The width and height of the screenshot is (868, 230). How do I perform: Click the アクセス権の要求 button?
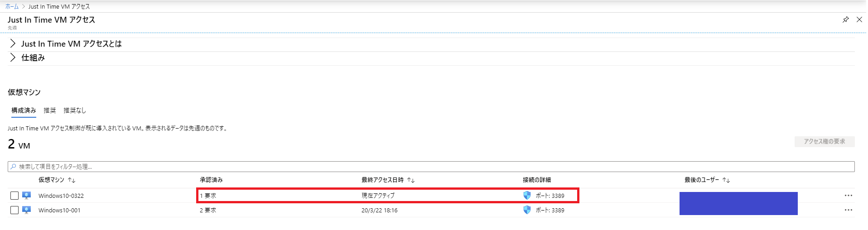[825, 142]
